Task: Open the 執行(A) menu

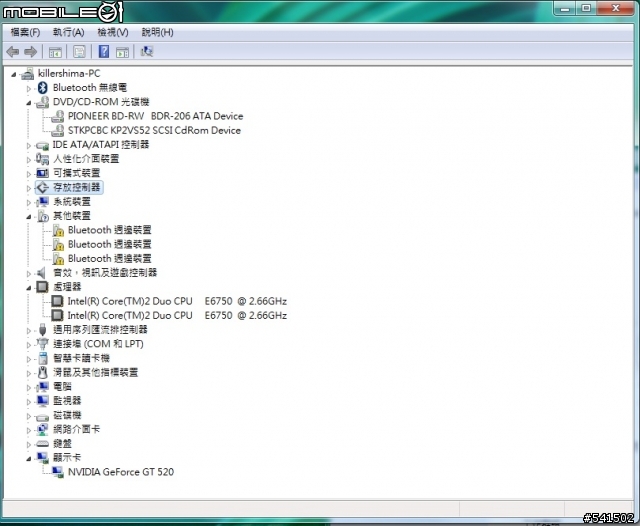Action: [x=68, y=32]
